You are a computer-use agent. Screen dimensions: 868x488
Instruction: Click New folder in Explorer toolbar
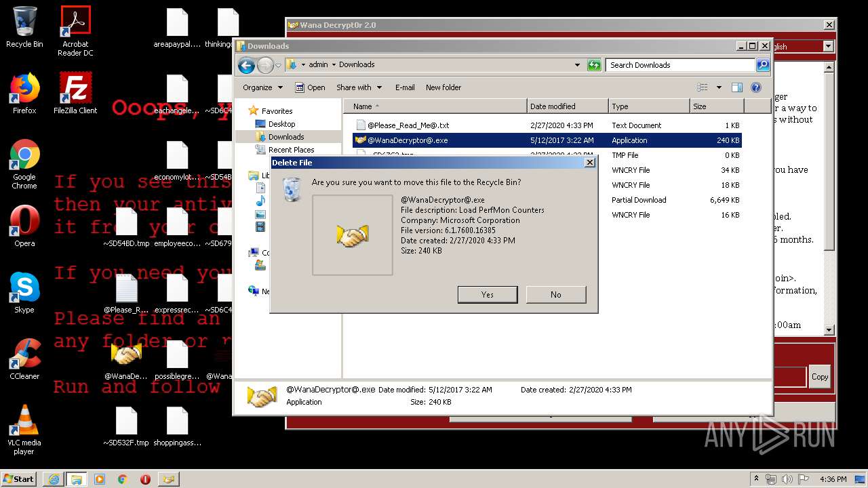click(443, 87)
